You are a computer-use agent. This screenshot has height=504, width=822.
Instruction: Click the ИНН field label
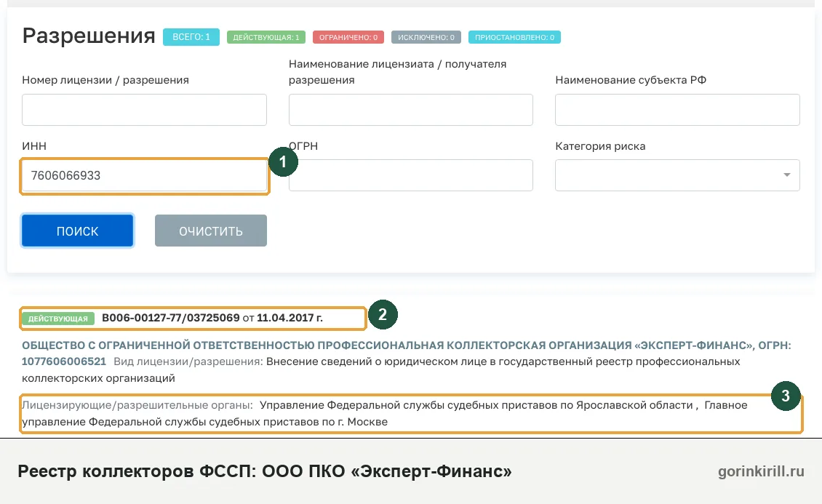pos(34,146)
